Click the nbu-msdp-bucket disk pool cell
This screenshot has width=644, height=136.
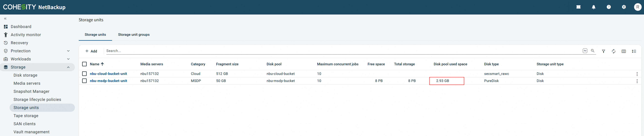281,81
